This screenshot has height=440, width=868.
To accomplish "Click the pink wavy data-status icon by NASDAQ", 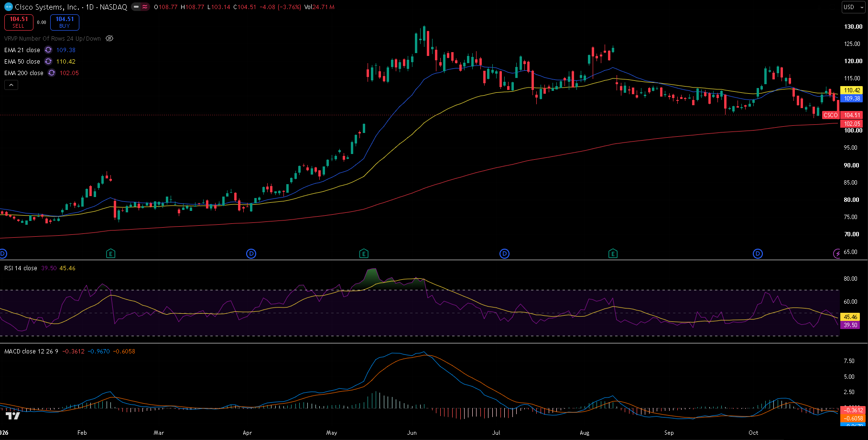I will point(145,7).
